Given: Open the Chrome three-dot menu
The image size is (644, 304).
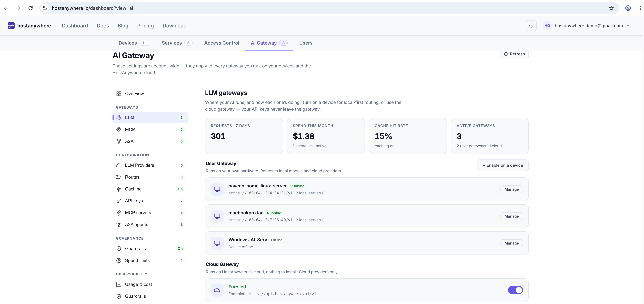Looking at the screenshot, I should [x=640, y=8].
